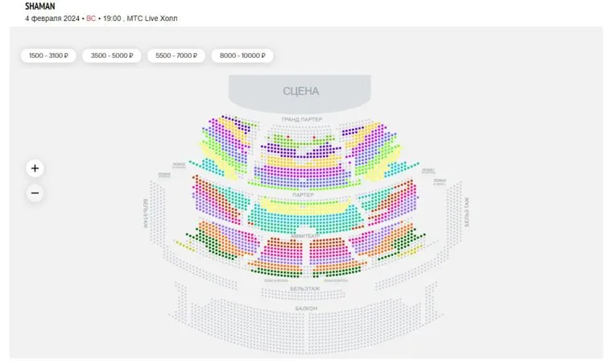
Task: Zoom in with the plus button
Action: pos(35,168)
